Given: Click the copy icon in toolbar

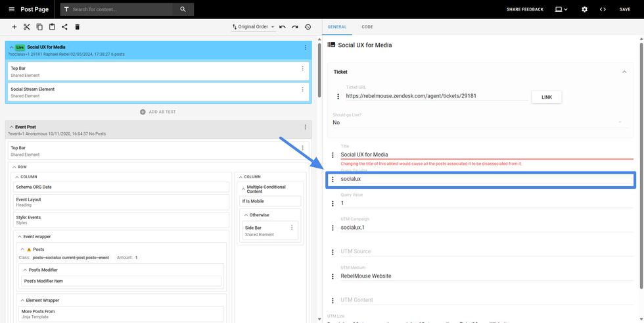Looking at the screenshot, I should (x=39, y=27).
